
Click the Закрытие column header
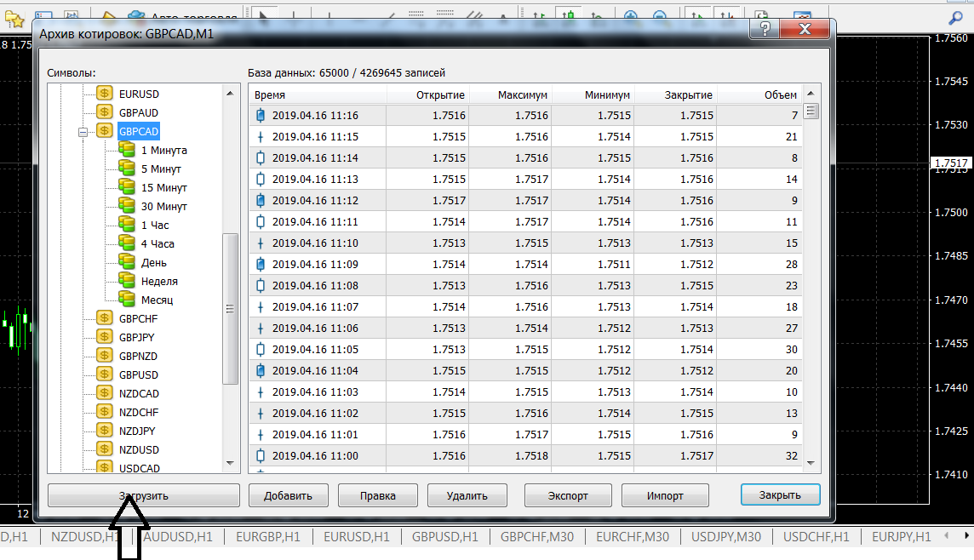coord(676,95)
